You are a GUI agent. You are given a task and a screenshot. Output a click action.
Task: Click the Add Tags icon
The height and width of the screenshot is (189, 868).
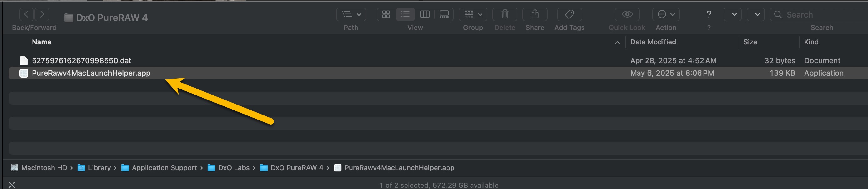[x=569, y=14]
